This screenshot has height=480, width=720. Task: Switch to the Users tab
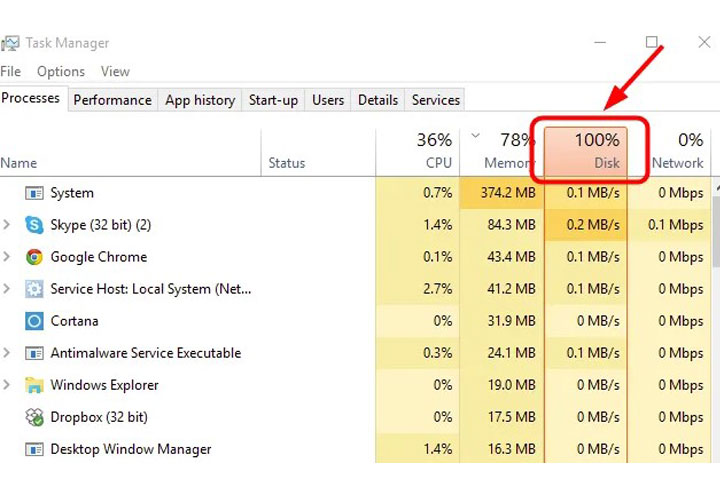[328, 100]
